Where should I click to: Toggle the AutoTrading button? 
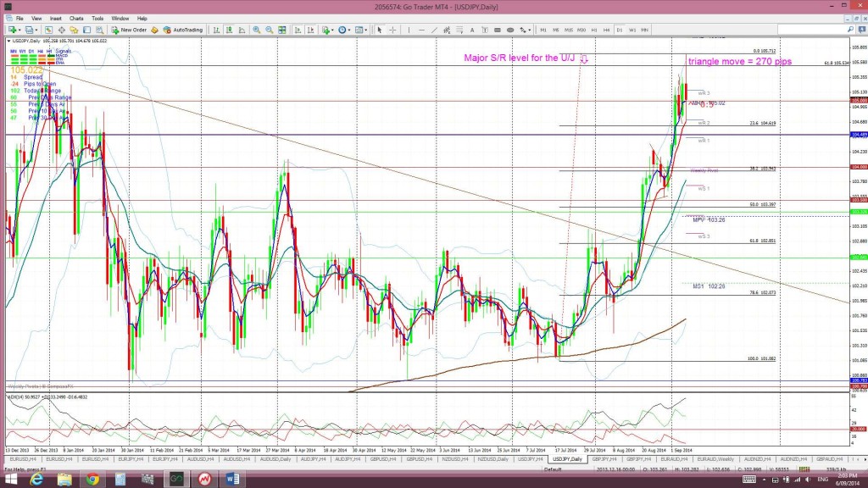coord(183,30)
